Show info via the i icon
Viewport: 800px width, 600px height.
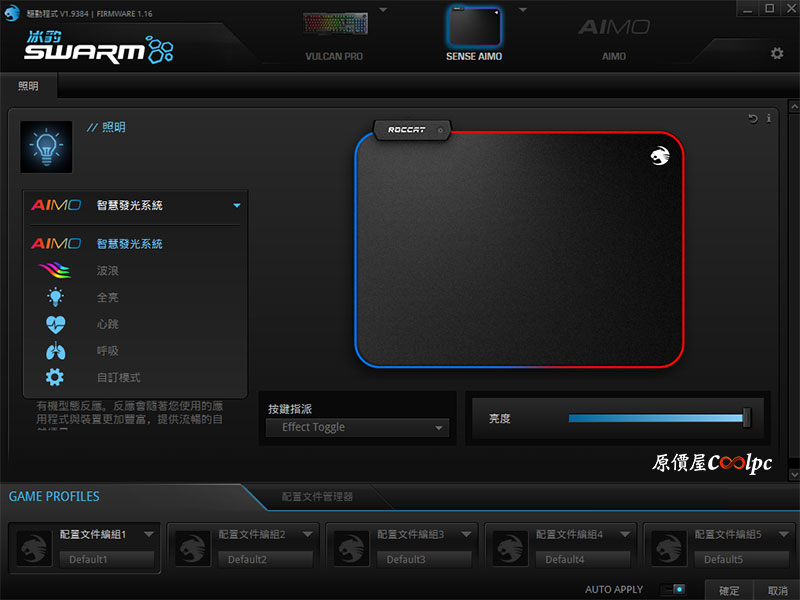pos(768,118)
